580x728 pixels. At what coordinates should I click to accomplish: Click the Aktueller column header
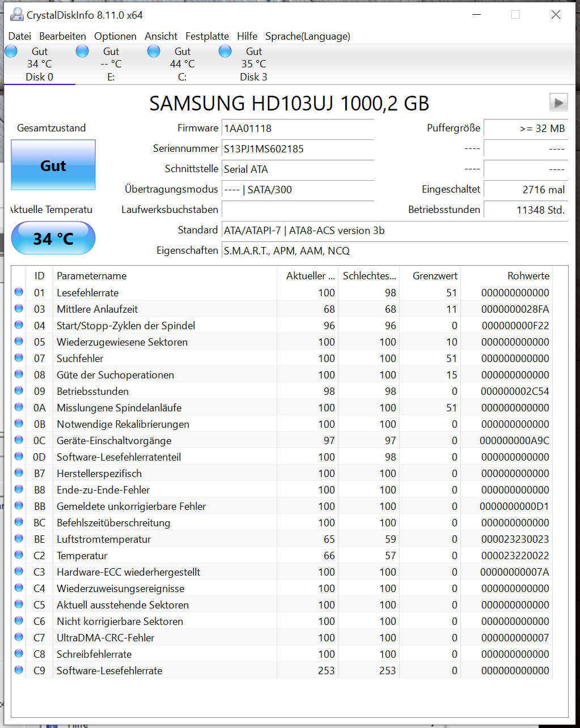(x=307, y=276)
